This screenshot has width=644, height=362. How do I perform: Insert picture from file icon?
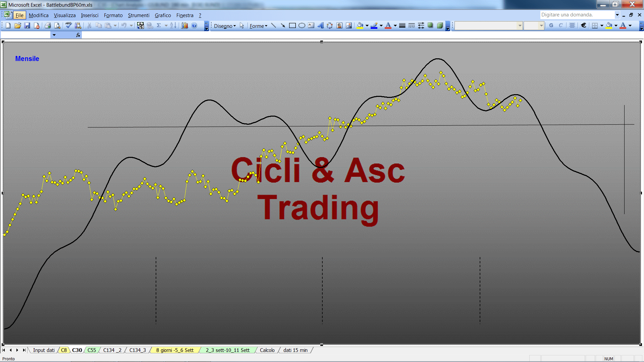coord(349,25)
